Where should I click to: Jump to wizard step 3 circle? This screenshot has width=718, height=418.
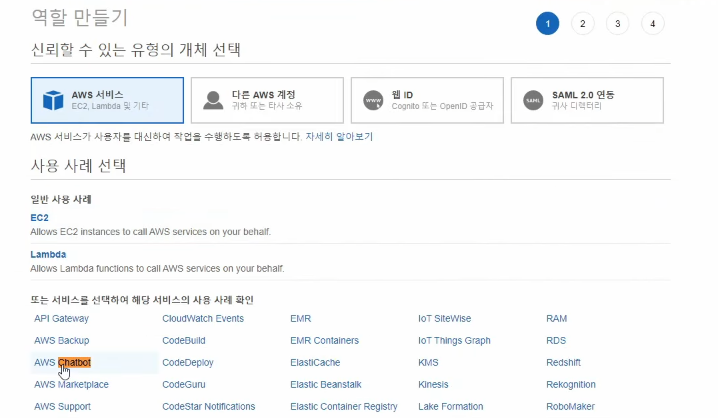point(617,23)
